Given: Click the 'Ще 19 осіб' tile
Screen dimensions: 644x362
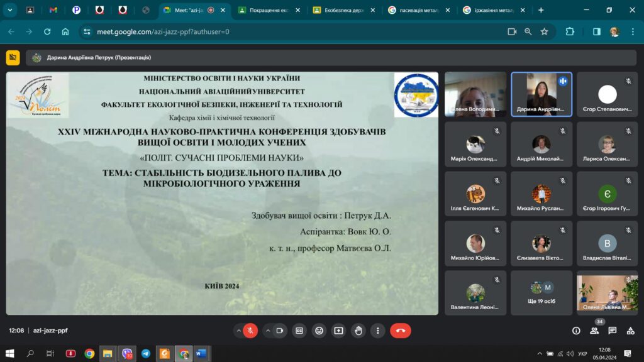Looking at the screenshot, I should [541, 293].
